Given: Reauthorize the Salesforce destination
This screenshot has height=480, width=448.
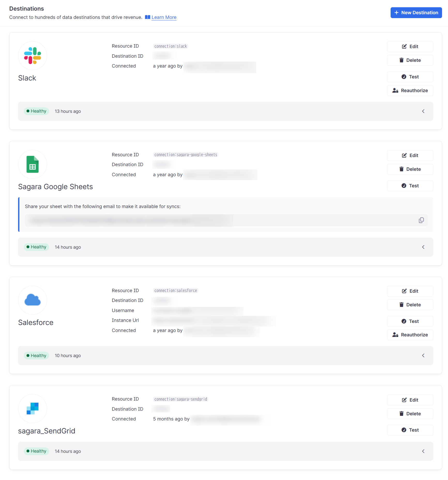Looking at the screenshot, I should (x=410, y=335).
